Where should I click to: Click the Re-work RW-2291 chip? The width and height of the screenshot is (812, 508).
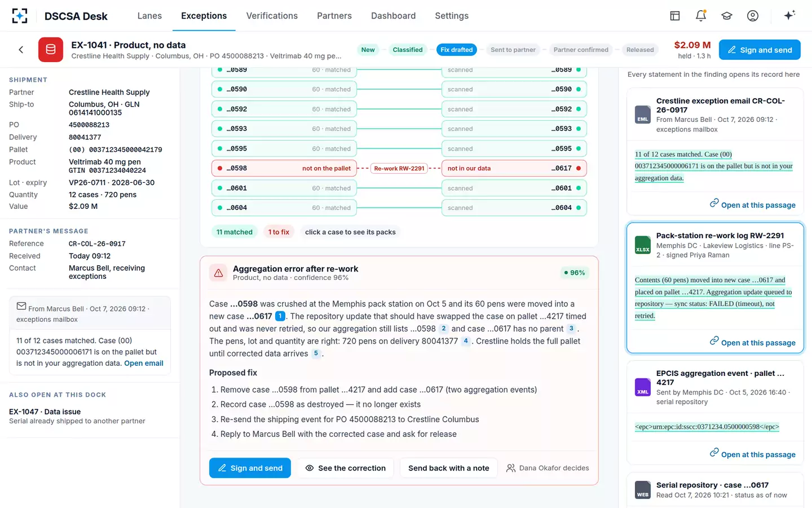click(x=399, y=168)
